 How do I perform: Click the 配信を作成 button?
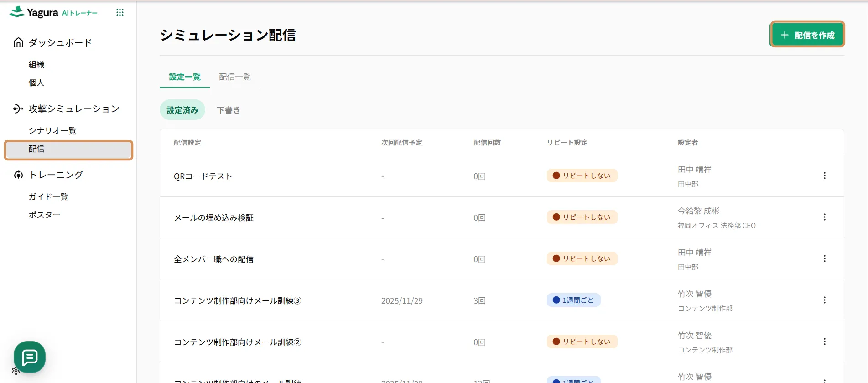[807, 35]
